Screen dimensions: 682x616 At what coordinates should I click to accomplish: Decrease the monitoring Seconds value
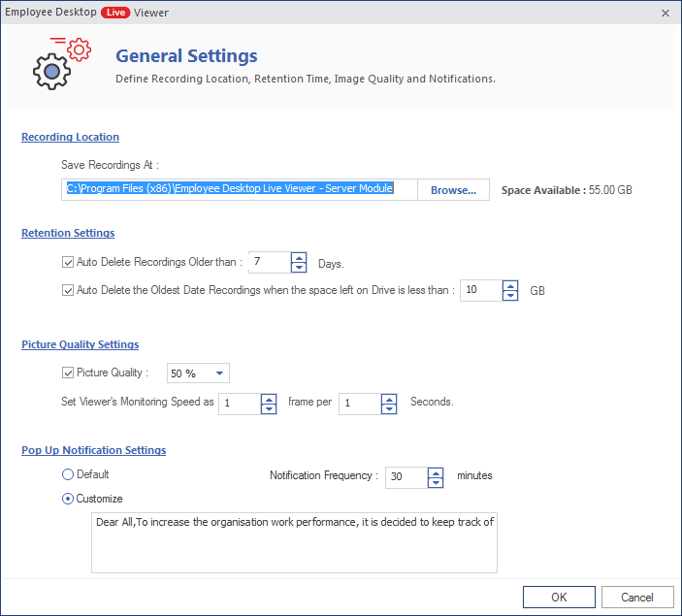389,409
